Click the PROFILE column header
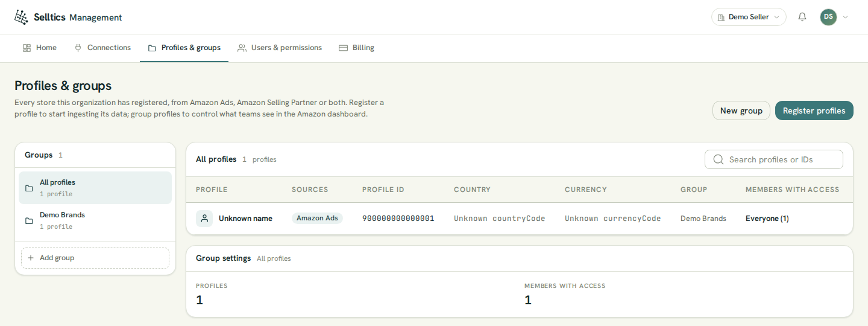The image size is (868, 326). 212,190
